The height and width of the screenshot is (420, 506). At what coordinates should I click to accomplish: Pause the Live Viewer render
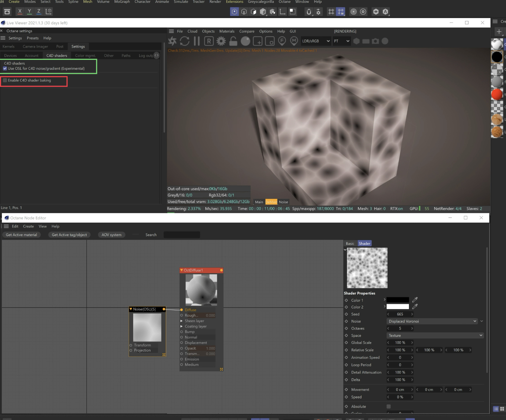[197, 41]
